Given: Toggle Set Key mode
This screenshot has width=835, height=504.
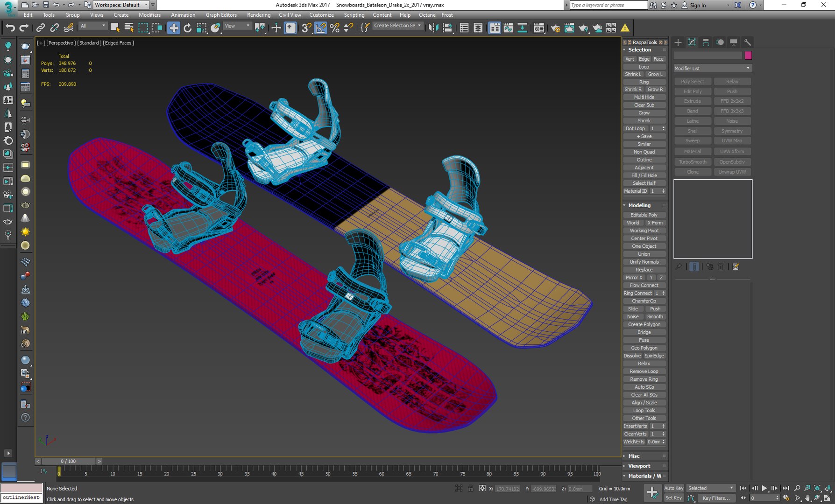Looking at the screenshot, I should click(x=673, y=498).
